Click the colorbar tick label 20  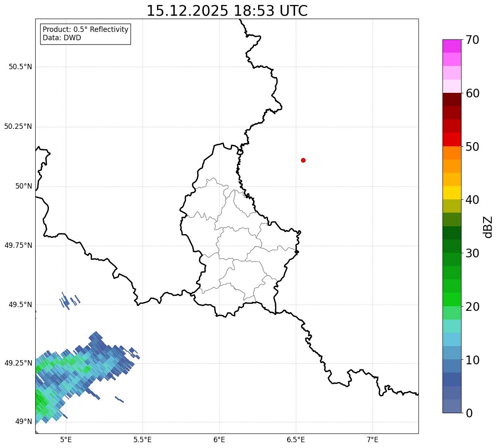click(x=472, y=307)
